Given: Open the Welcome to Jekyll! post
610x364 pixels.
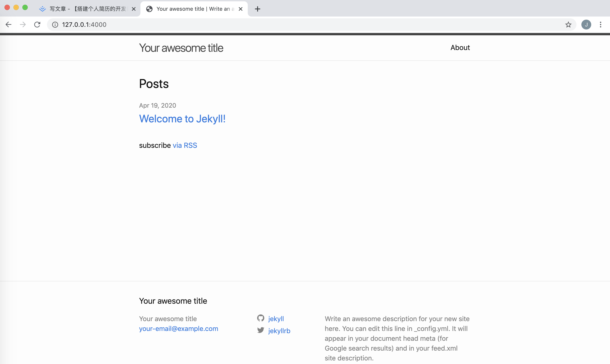Looking at the screenshot, I should tap(182, 119).
